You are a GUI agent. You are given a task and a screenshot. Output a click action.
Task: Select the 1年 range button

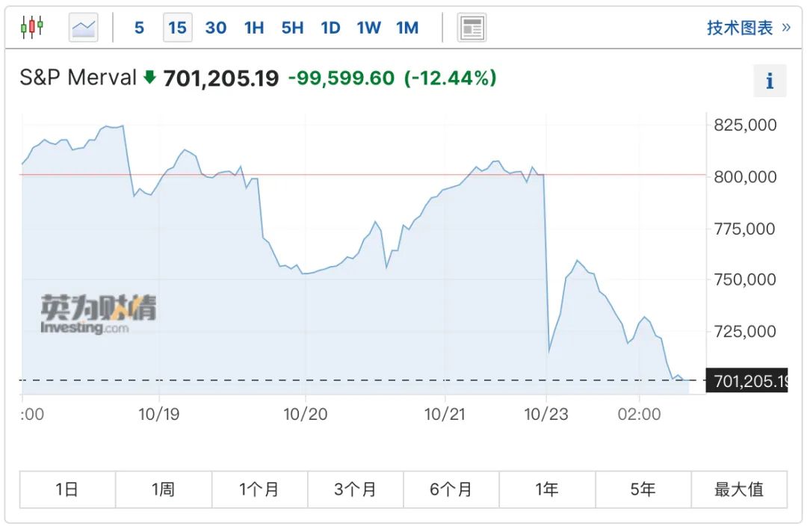pyautogui.click(x=547, y=489)
